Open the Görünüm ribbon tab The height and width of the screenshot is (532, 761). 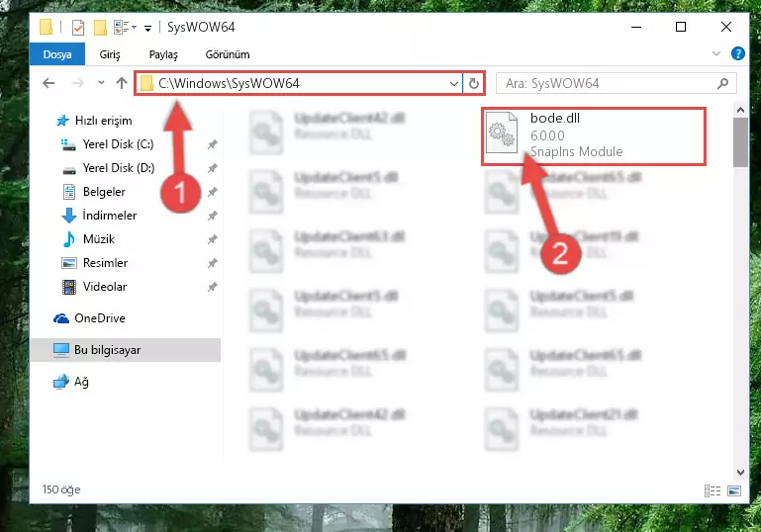point(228,54)
